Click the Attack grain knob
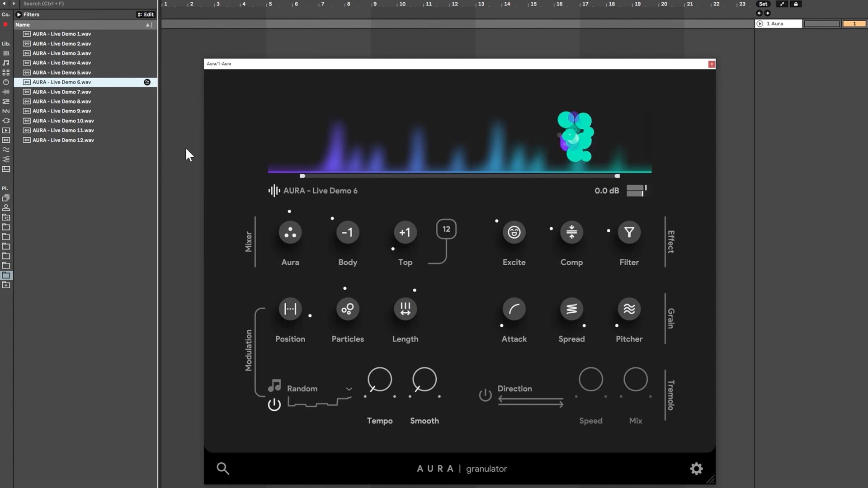Image resolution: width=868 pixels, height=488 pixels. (514, 309)
